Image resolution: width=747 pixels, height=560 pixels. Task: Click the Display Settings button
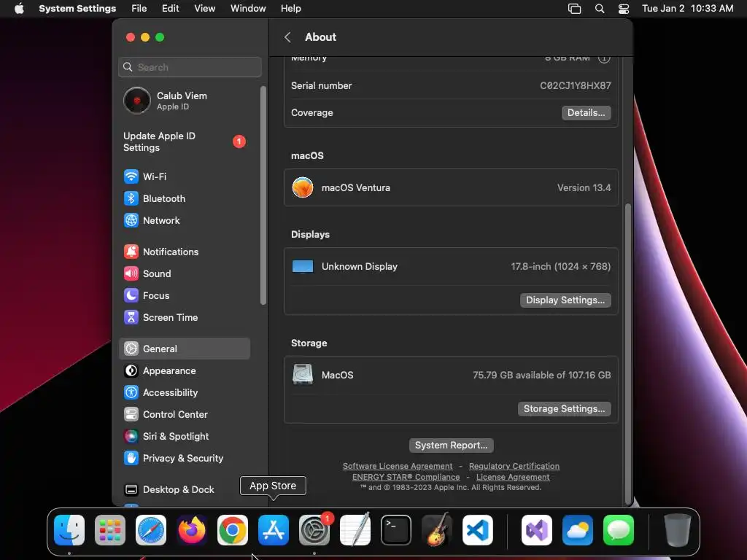coord(565,300)
